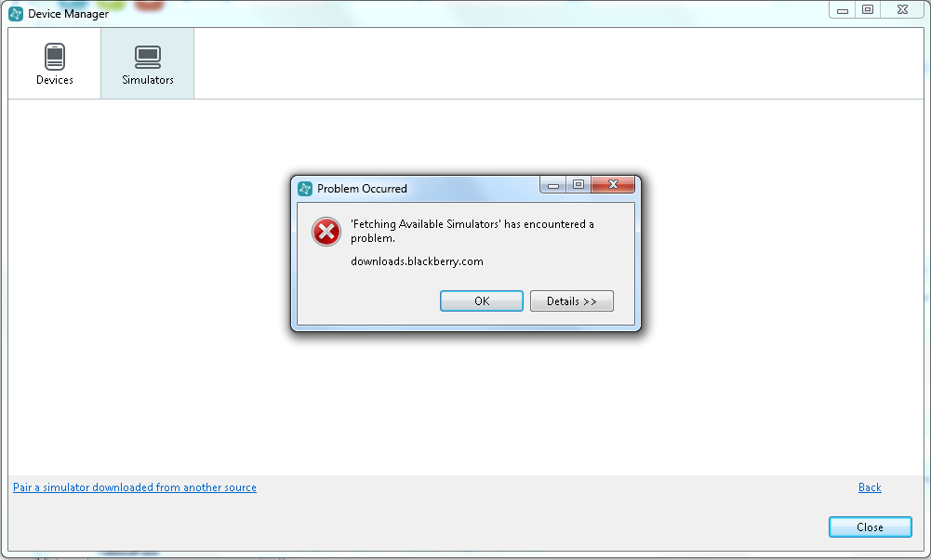The image size is (931, 560).
Task: Maximize the Problem Occurred dialog
Action: (579, 185)
